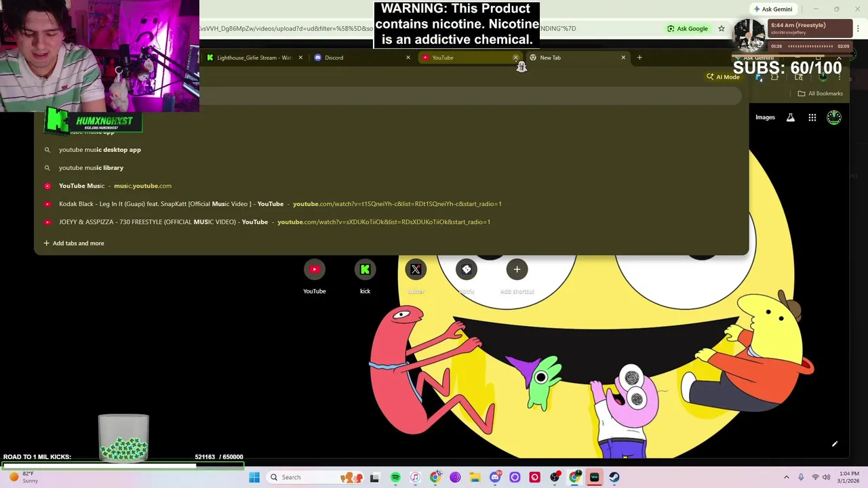Switch to the Discord tab

(x=362, y=58)
